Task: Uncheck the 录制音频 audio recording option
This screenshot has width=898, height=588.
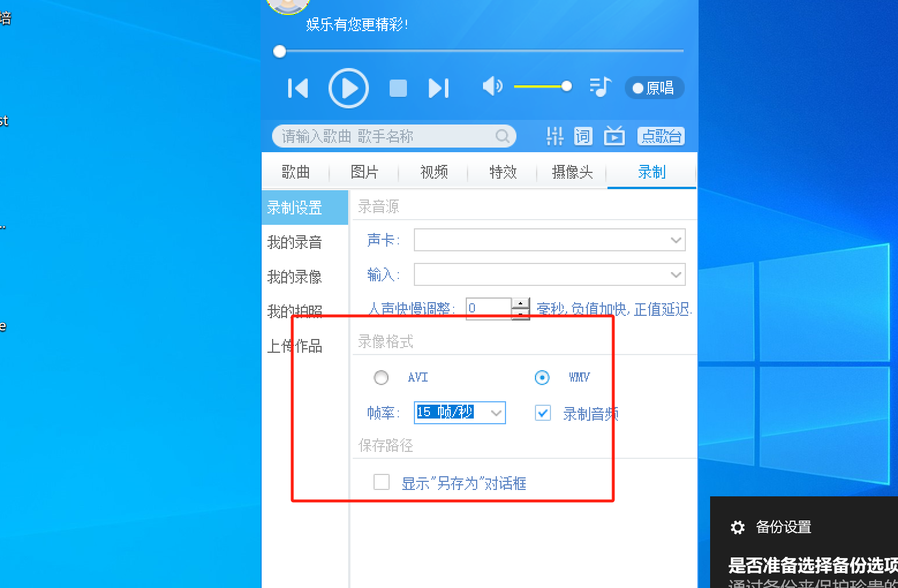Action: tap(542, 413)
